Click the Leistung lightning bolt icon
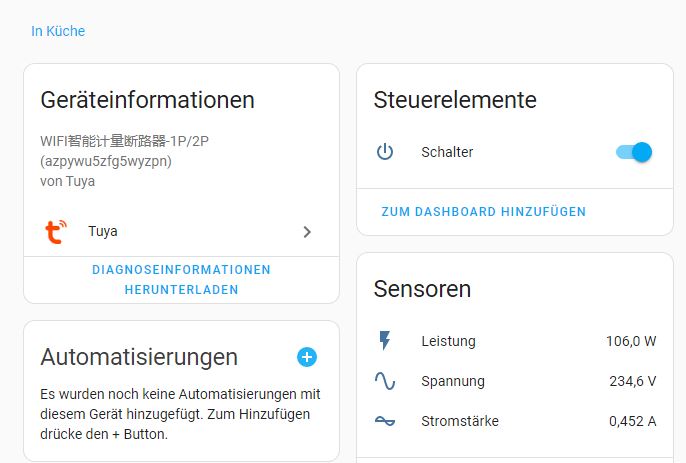686x463 pixels. click(x=385, y=341)
